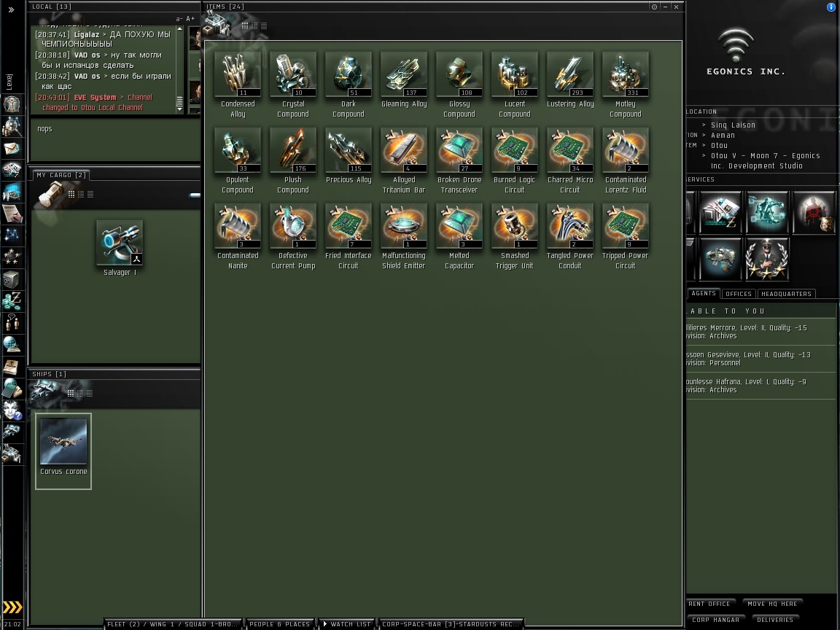This screenshot has width=840, height=630.
Task: Click the Move HQ Here button
Action: pos(772,604)
